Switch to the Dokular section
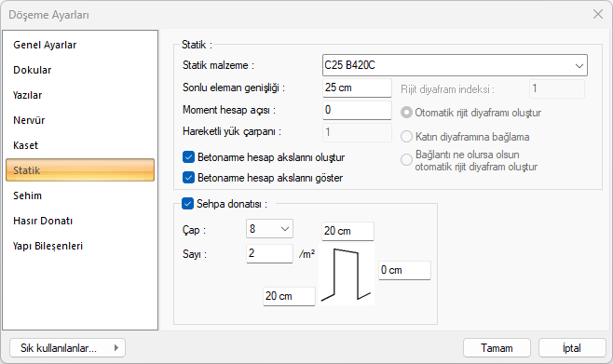The image size is (613, 364). (80, 70)
